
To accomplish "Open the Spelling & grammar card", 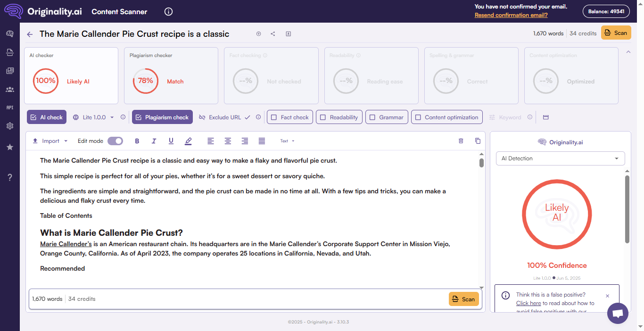I will [x=471, y=75].
